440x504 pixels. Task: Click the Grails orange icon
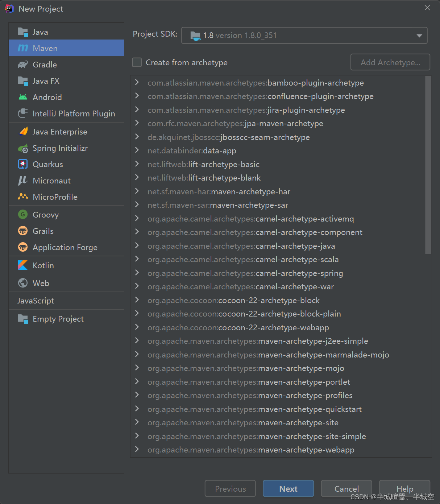(x=23, y=231)
